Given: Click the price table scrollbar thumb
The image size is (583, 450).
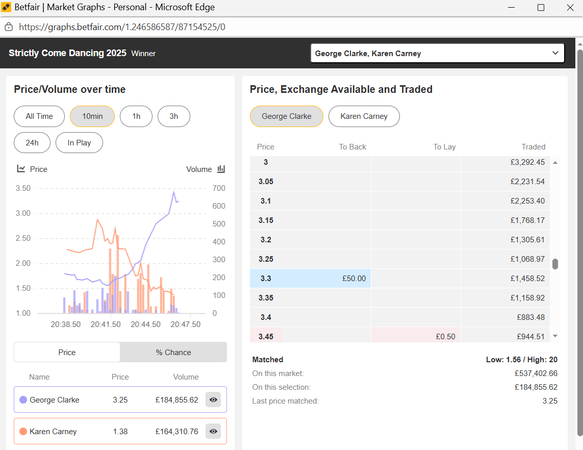Looking at the screenshot, I should click(555, 264).
